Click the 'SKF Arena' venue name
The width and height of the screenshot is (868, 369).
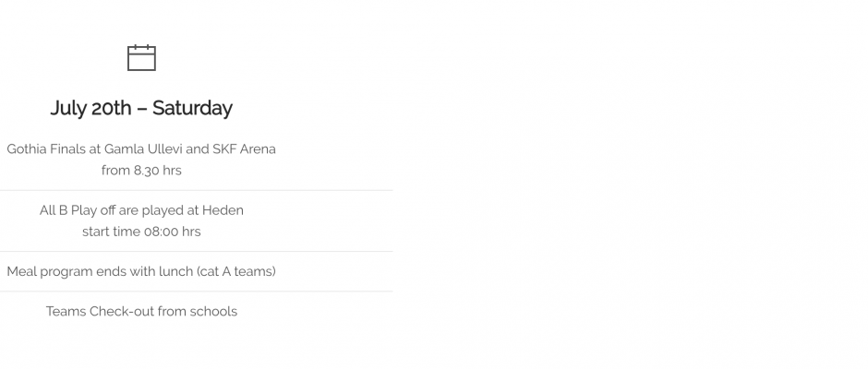point(244,149)
